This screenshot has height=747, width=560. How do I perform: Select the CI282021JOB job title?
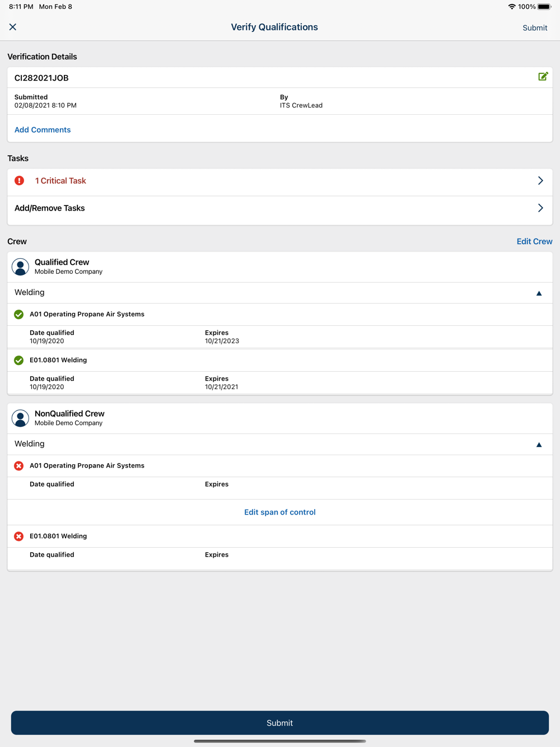[x=41, y=78]
